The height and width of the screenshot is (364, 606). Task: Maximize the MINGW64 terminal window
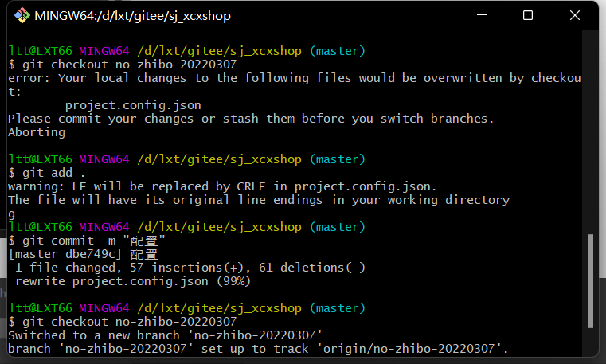(x=528, y=15)
